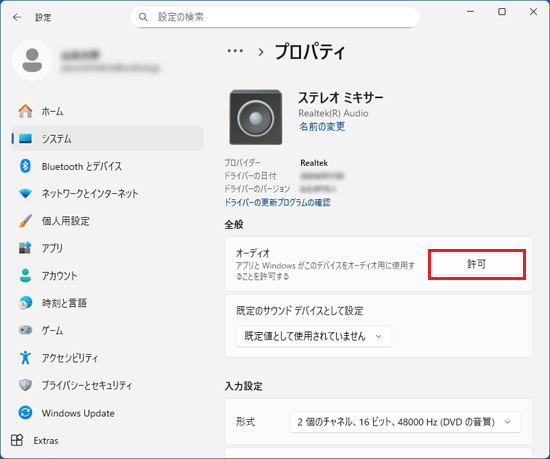550x459 pixels.
Task: Click the 入力設定 section heading
Action: 243,386
